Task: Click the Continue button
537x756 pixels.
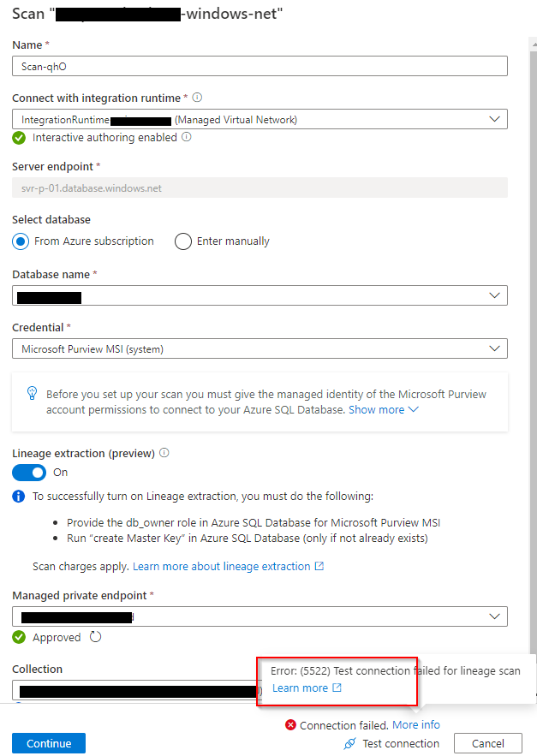Action: tap(49, 743)
